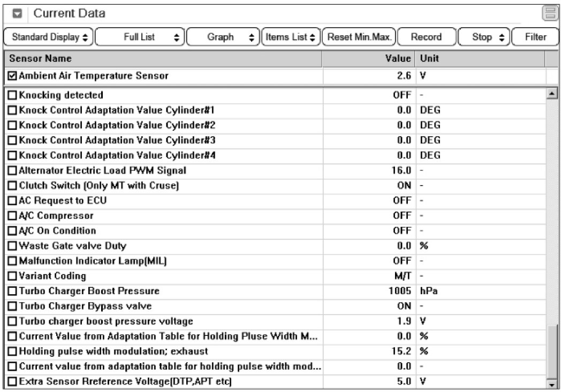
Task: Sort by the Sensor Name column header
Action: click(x=161, y=58)
